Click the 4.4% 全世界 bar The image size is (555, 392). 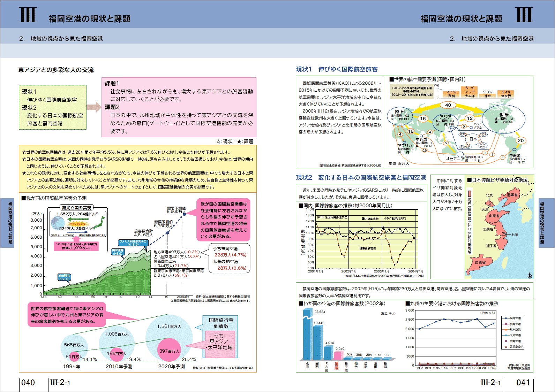click(506, 94)
